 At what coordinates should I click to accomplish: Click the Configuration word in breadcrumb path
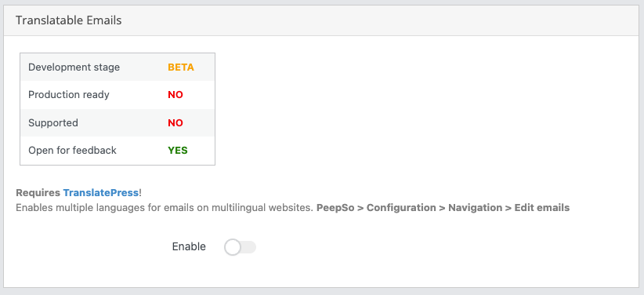(x=401, y=208)
